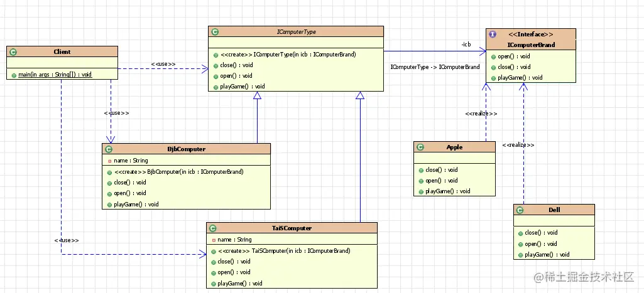
Task: Select the BjbComputer class title
Action: [x=187, y=149]
